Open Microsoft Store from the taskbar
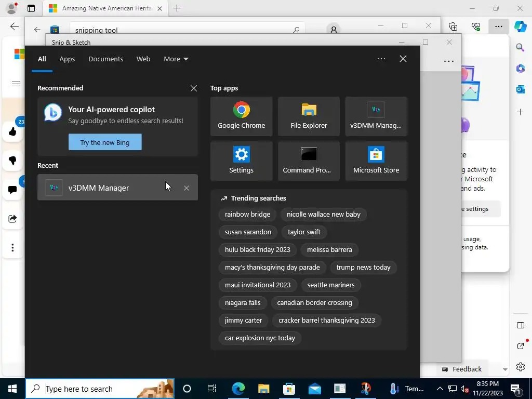Screen dimensions: 532x399 [x=289, y=389]
